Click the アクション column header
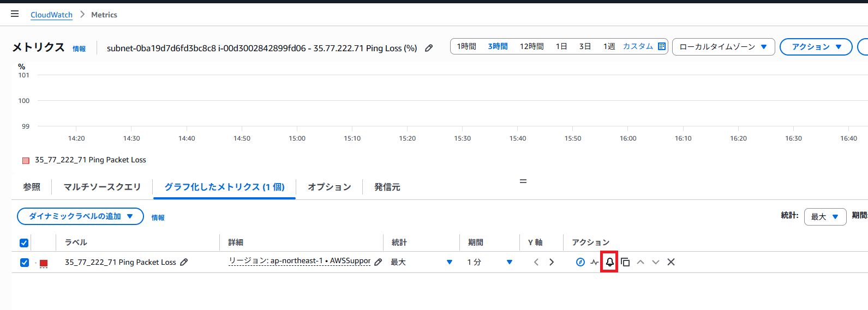Image resolution: width=868 pixels, height=310 pixels. coord(591,242)
